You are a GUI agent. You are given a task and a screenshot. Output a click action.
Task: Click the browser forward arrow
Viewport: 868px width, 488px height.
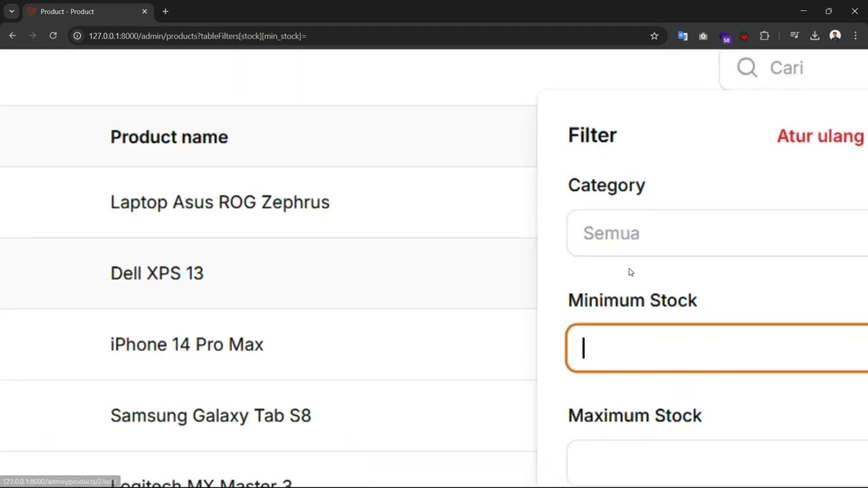pos(33,36)
